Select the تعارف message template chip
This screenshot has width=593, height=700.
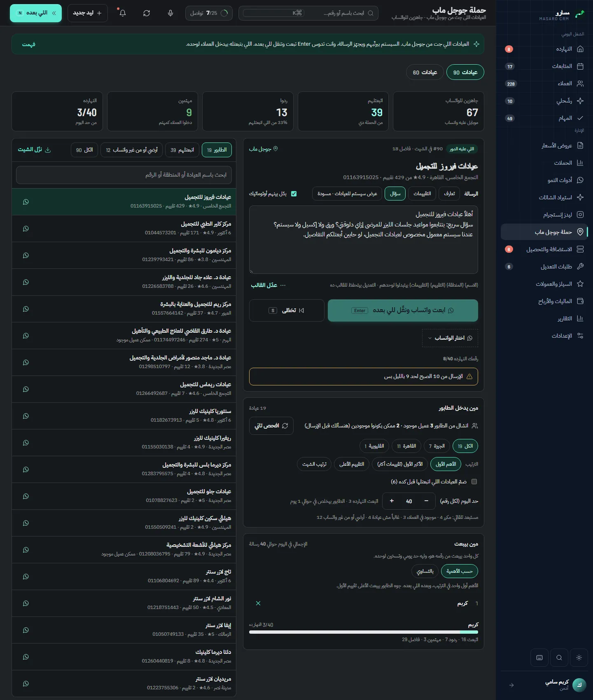click(449, 194)
